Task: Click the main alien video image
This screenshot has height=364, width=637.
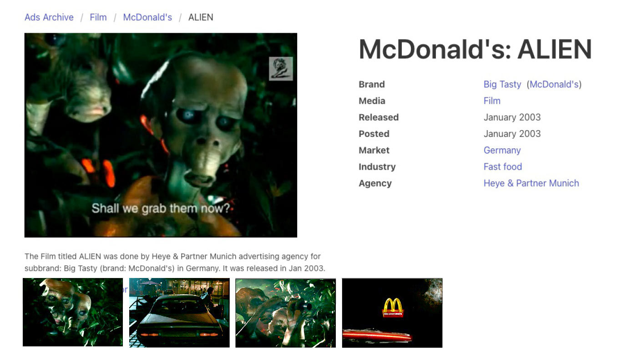Action: point(161,135)
